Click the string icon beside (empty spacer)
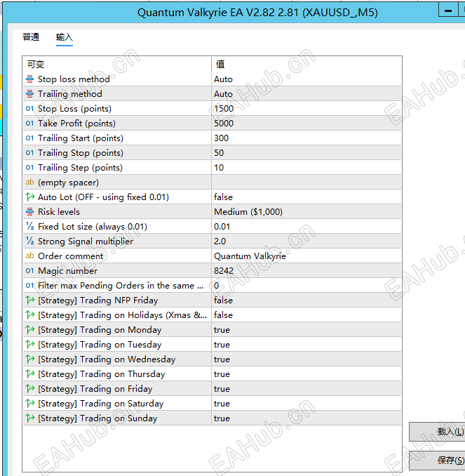Screen dimensions: 465x476 point(29,182)
